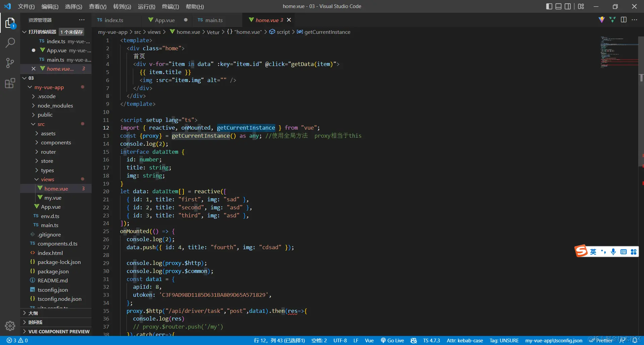Screen dimensions: 644x345
Task: Expand the node_modules folder
Action: tap(33, 106)
